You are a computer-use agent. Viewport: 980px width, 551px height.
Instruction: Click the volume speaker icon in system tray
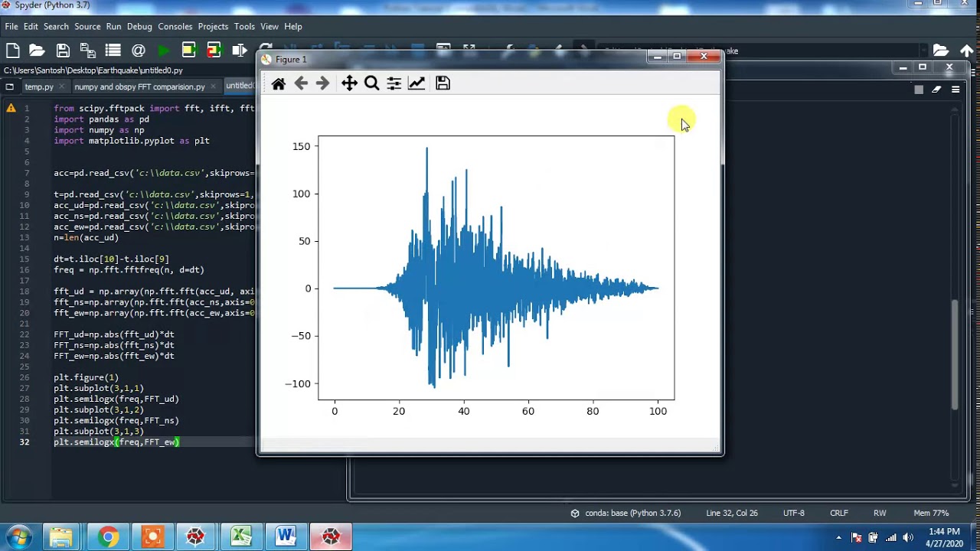tap(908, 537)
